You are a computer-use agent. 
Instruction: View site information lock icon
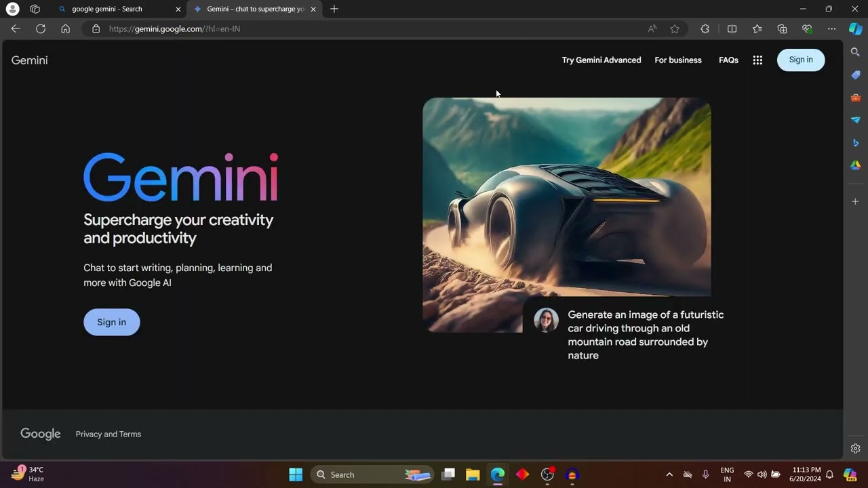click(x=96, y=28)
